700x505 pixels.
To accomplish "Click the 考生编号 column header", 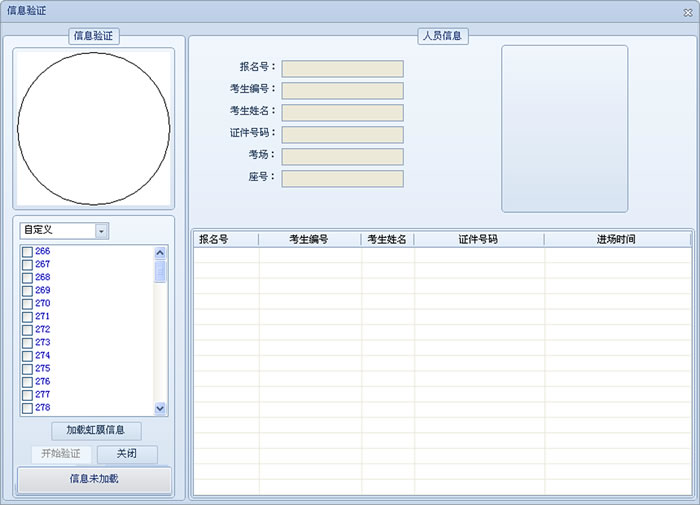I will tap(309, 239).
